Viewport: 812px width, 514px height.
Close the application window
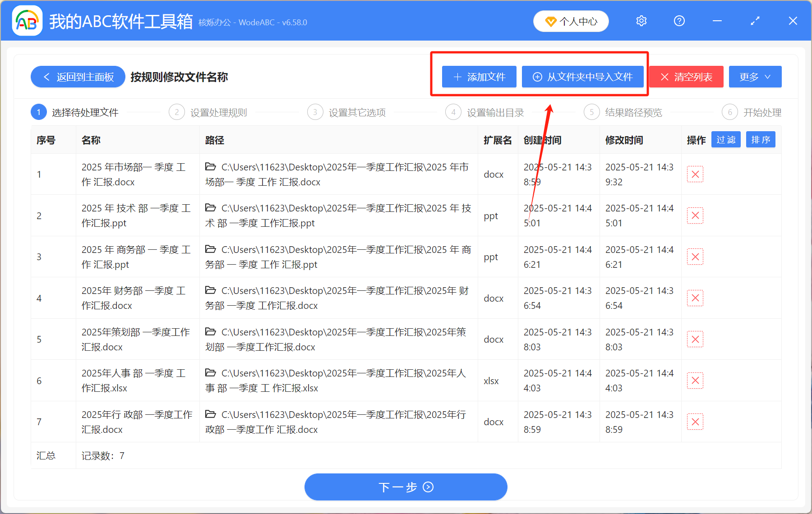pos(793,21)
